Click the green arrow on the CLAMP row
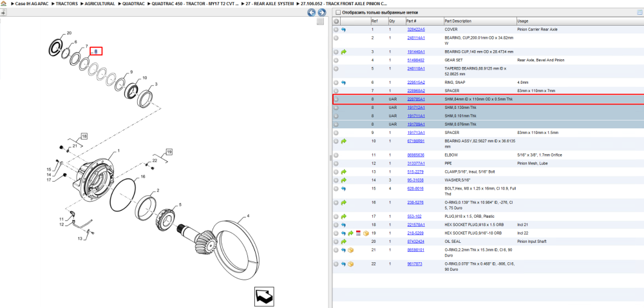This screenshot has height=308, width=644. tap(344, 171)
